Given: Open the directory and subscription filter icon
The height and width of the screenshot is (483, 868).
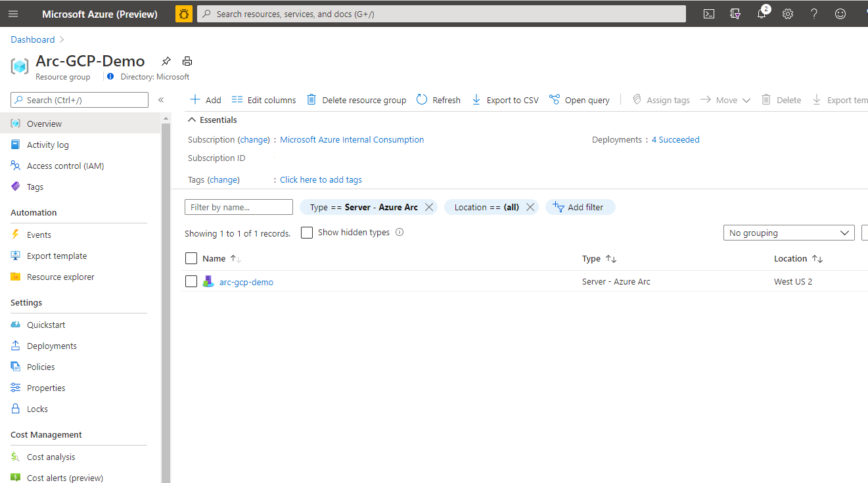Looking at the screenshot, I should tap(735, 14).
